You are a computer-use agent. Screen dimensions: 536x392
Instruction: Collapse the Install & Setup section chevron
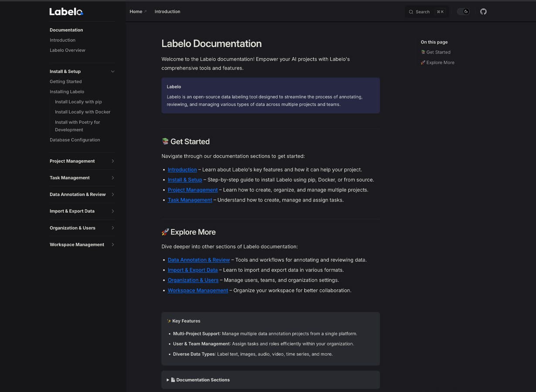[x=113, y=71]
